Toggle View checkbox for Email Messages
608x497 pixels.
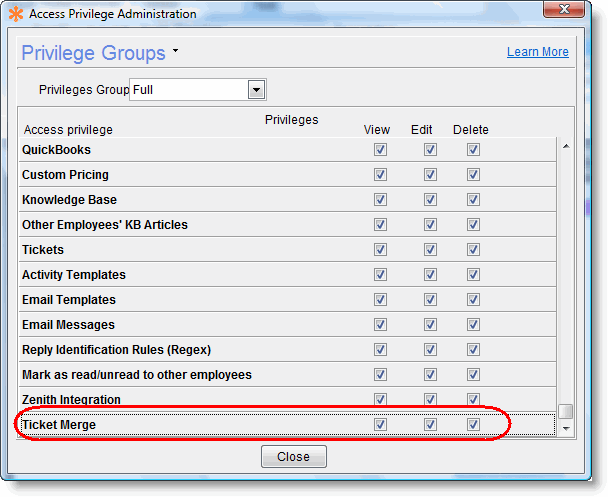click(x=380, y=325)
